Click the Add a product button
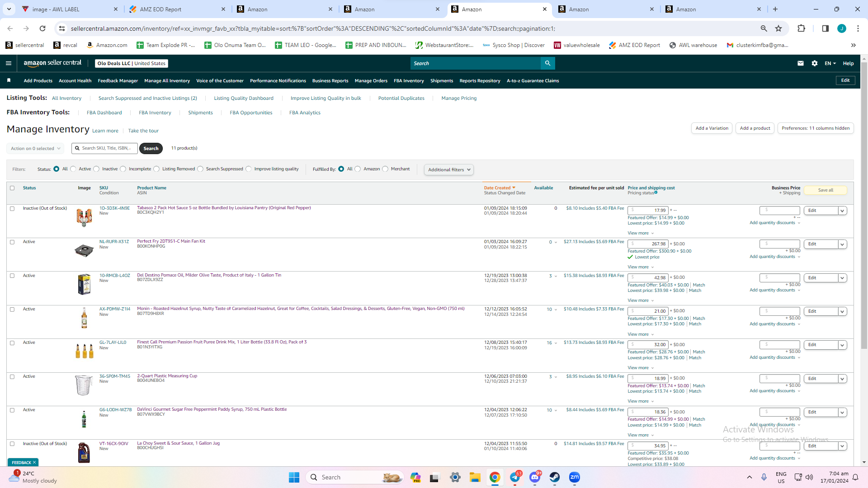Viewport: 868px width, 488px height. [755, 128]
